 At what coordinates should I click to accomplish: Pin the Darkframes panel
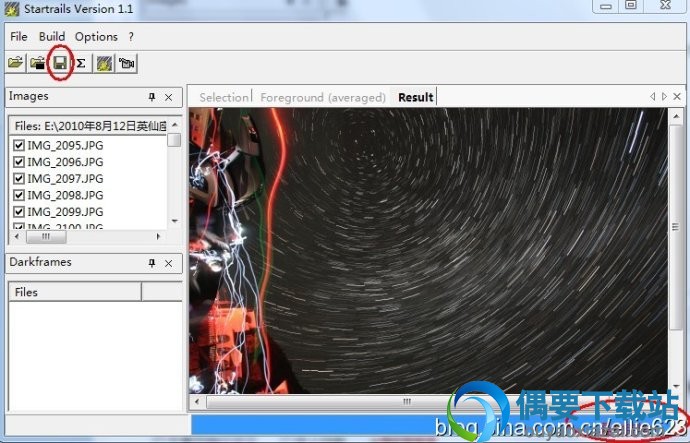(152, 263)
